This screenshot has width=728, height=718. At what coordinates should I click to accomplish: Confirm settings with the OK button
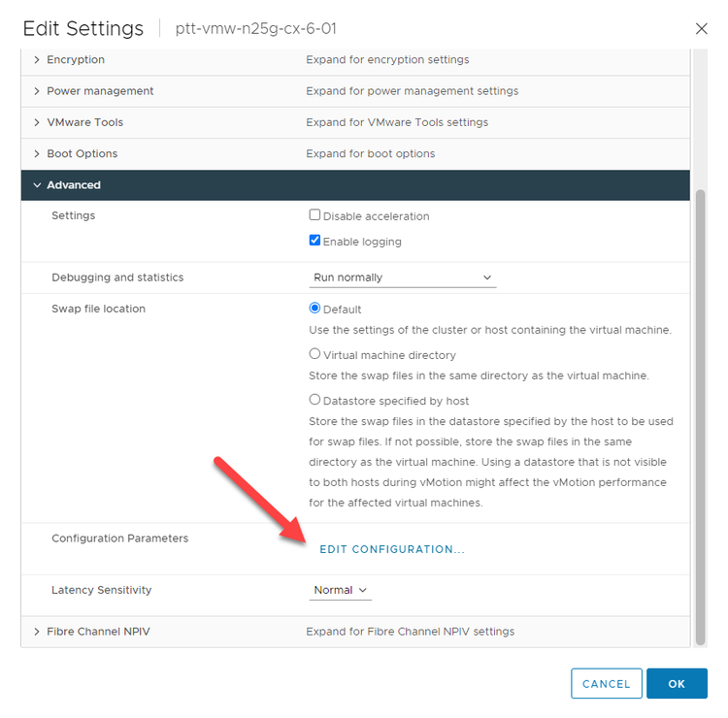click(x=677, y=684)
